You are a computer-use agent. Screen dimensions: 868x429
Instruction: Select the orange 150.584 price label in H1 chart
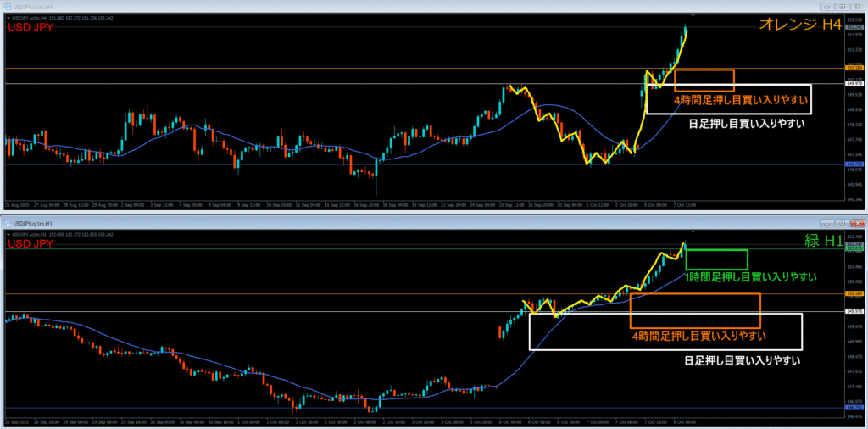tap(854, 293)
